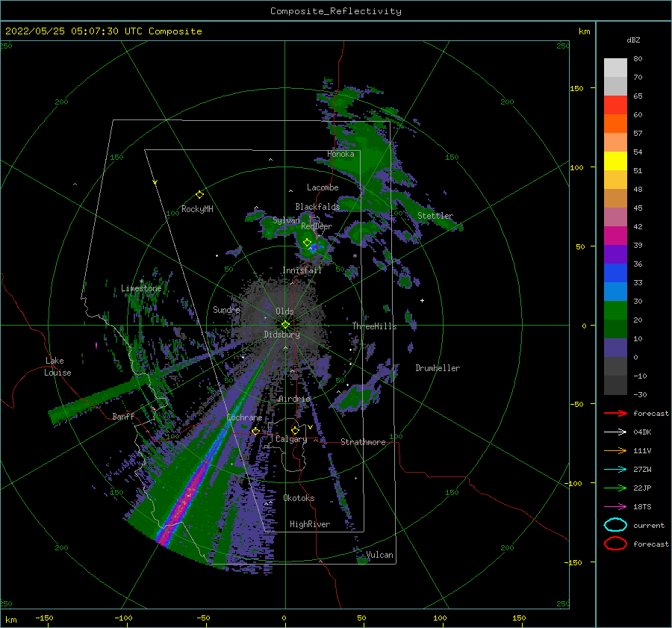Click the Innisfail label
672x628 pixels.
(302, 270)
